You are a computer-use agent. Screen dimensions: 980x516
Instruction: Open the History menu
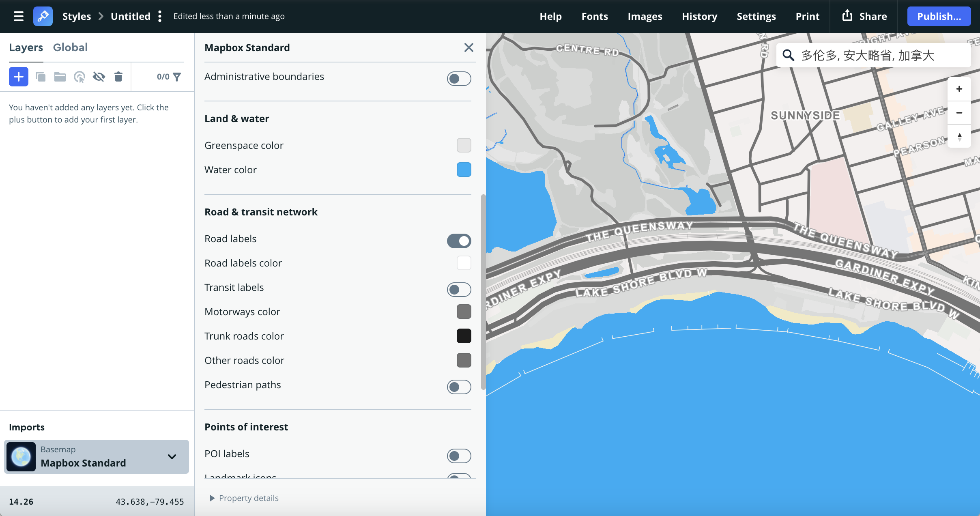coord(699,16)
